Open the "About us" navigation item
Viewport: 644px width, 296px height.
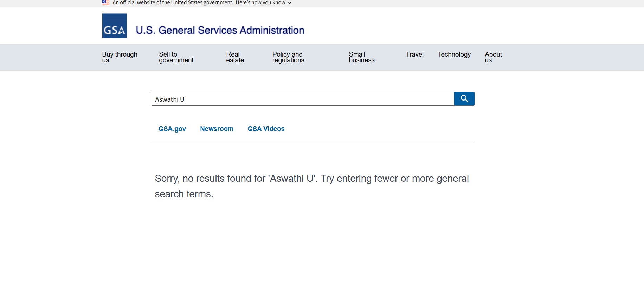493,57
